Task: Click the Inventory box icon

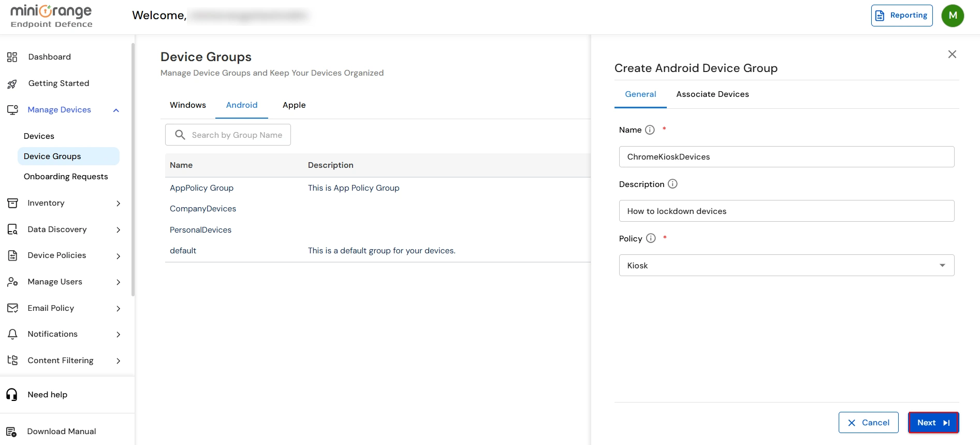Action: (12, 203)
